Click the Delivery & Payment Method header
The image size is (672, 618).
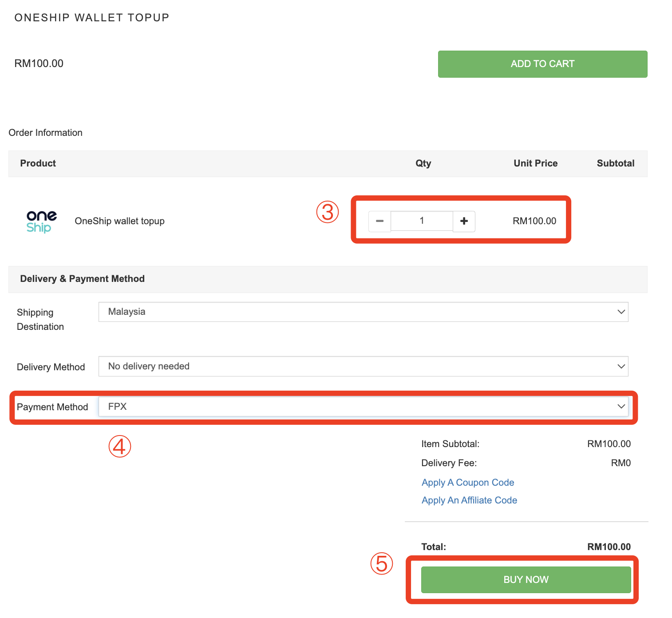83,279
